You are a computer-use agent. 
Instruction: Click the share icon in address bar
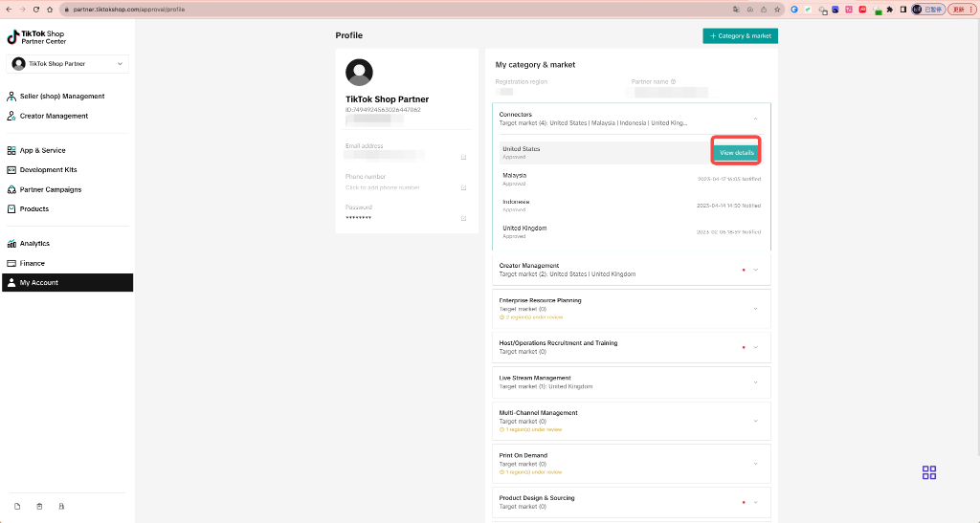tap(764, 10)
